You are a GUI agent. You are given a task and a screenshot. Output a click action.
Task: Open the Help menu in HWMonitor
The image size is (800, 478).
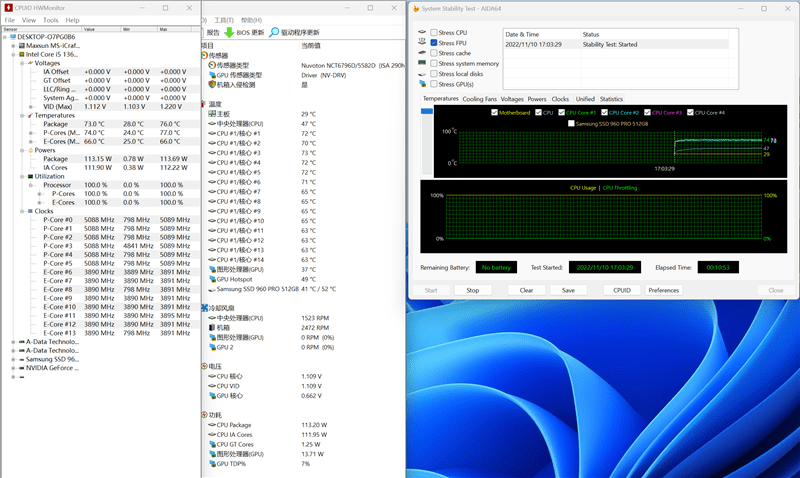click(72, 20)
